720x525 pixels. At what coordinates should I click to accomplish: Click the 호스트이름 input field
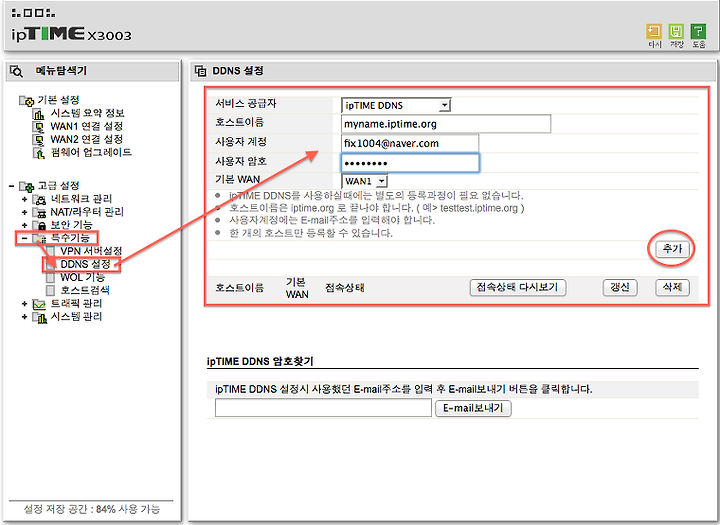pos(446,124)
